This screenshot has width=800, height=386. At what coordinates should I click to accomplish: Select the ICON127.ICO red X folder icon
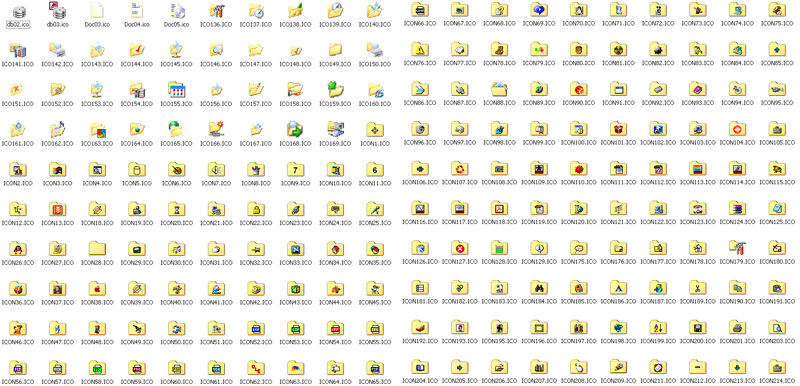pyautogui.click(x=460, y=247)
